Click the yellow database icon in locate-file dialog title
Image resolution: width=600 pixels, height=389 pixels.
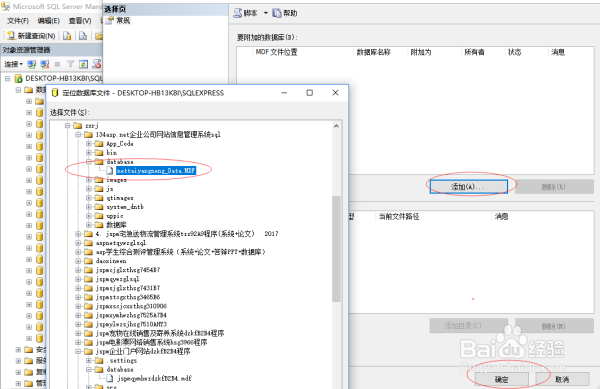(55, 93)
